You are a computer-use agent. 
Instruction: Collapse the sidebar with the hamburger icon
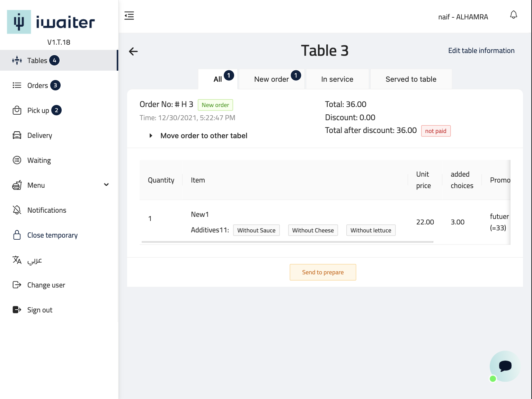pyautogui.click(x=129, y=16)
